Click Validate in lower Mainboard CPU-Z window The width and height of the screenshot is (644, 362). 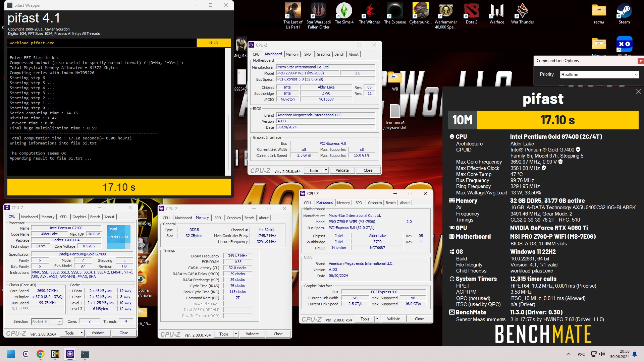point(393,319)
